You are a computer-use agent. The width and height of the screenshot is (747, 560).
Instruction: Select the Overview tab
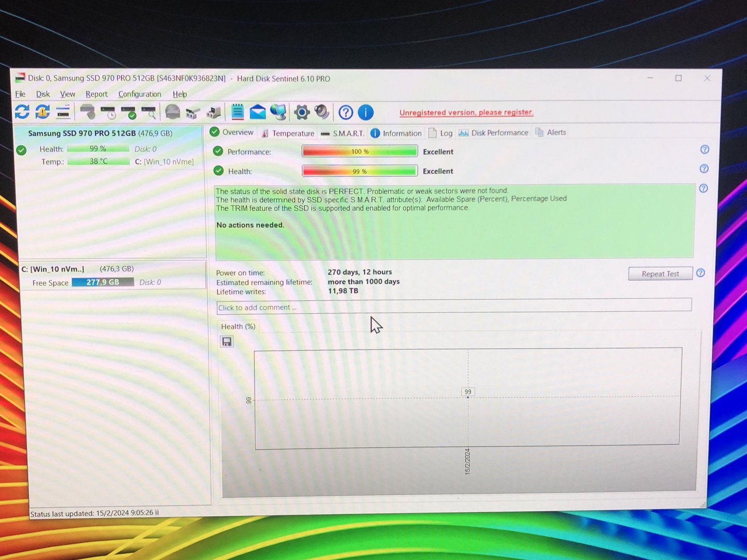point(232,132)
